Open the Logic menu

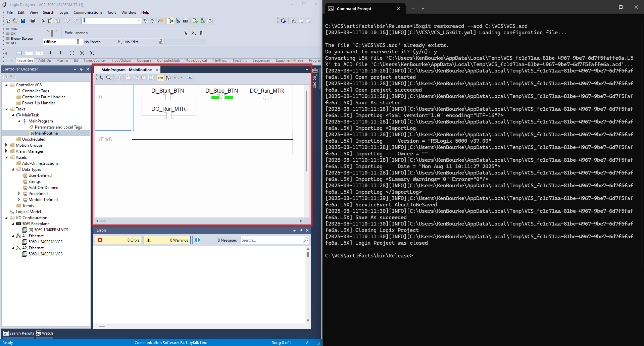[x=64, y=12]
